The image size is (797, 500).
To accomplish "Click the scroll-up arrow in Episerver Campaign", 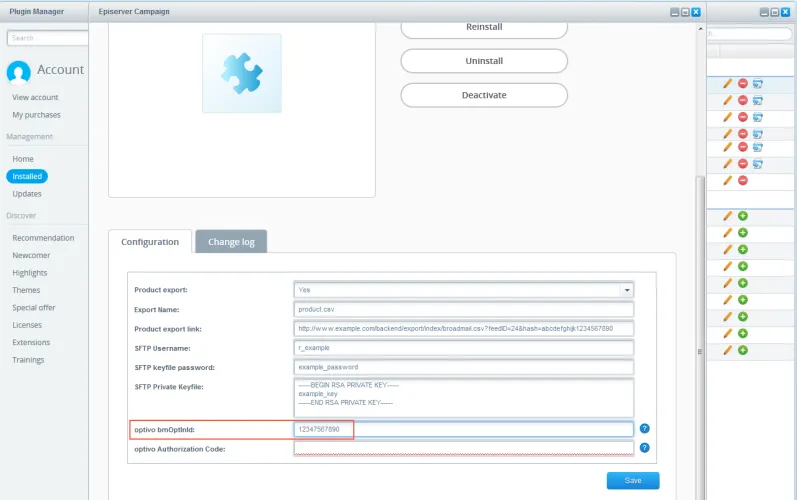I will click(x=700, y=29).
